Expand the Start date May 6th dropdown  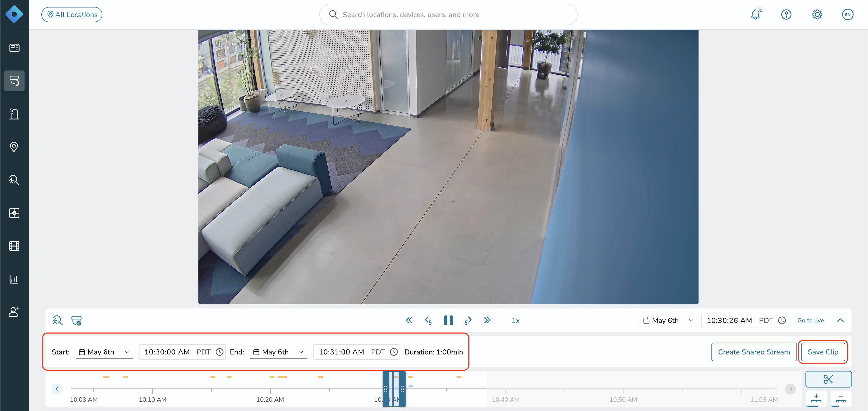(104, 352)
